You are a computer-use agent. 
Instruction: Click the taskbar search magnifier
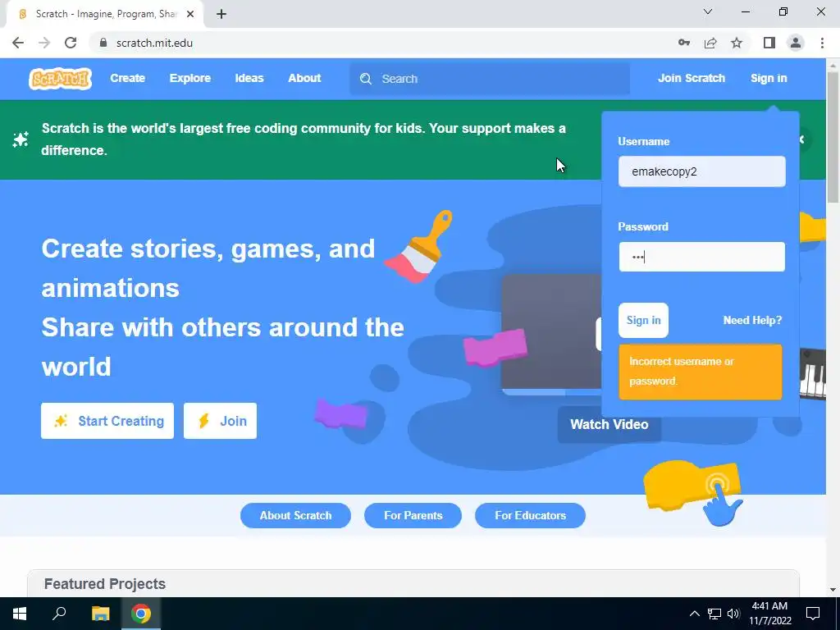(x=59, y=614)
